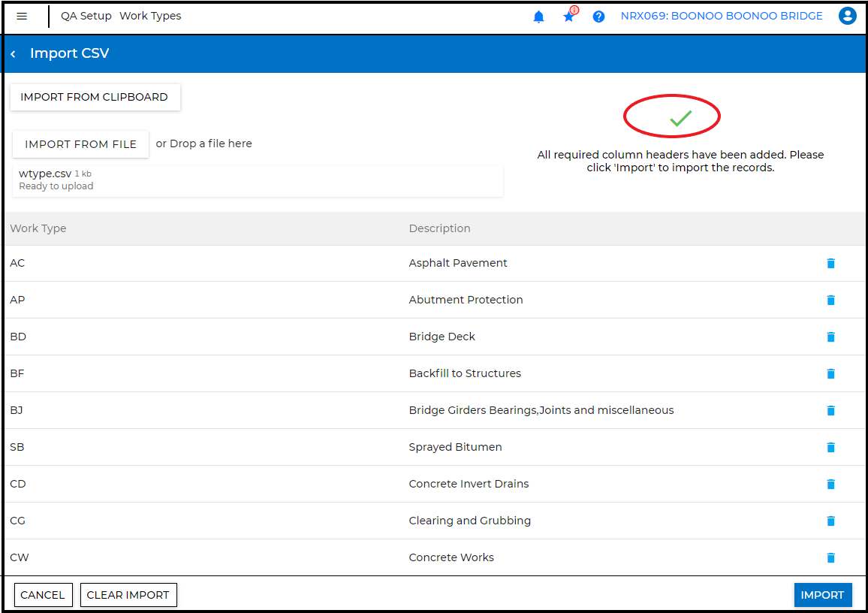Click the blue Import button
The image size is (868, 613).
coord(823,595)
